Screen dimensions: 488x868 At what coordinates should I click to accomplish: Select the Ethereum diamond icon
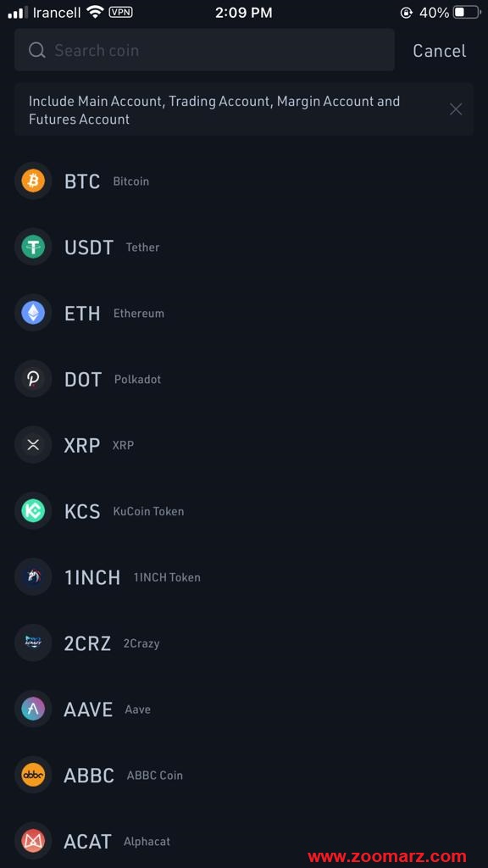pos(33,313)
